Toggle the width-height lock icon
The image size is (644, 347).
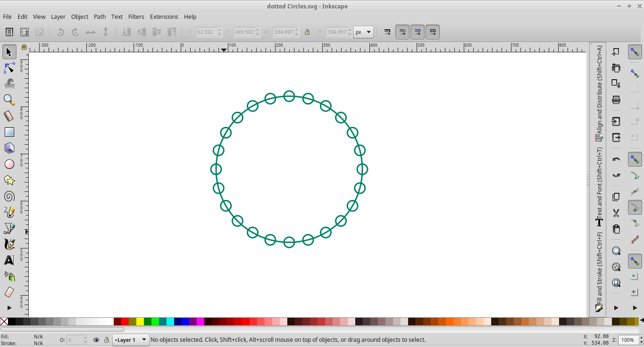pos(307,32)
